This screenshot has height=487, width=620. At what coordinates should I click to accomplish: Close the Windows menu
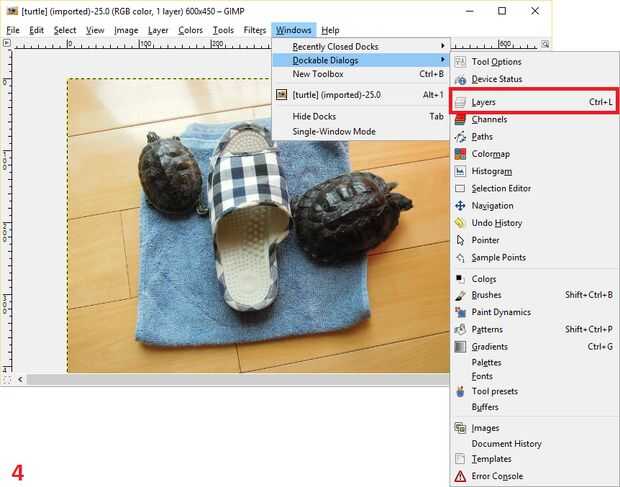point(293,30)
